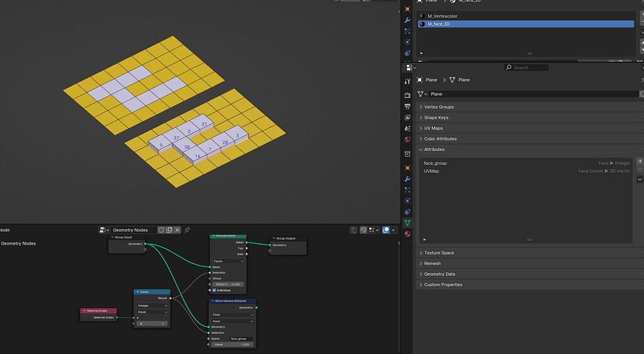Open Object Constraints tab in lower panel

click(408, 212)
